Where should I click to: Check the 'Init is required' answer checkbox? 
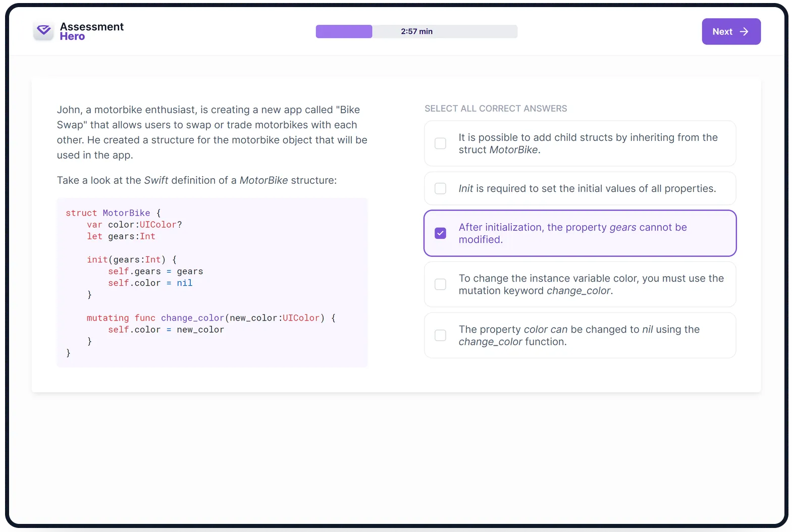click(x=440, y=188)
